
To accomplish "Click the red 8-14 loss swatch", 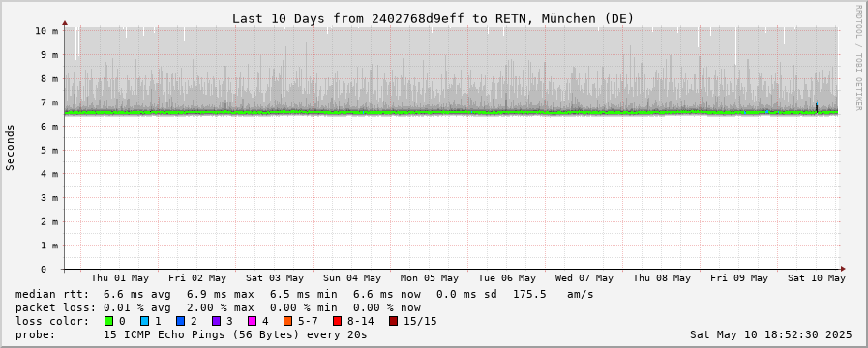I will pyautogui.click(x=337, y=321).
